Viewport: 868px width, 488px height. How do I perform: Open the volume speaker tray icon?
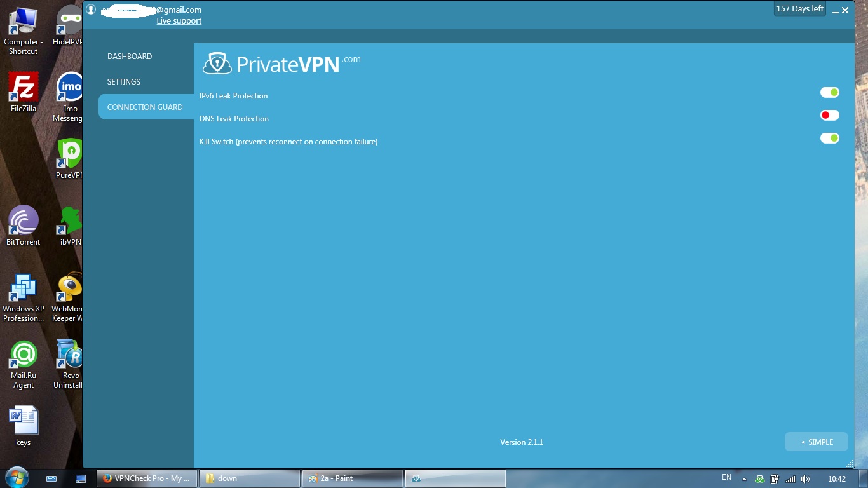(806, 479)
